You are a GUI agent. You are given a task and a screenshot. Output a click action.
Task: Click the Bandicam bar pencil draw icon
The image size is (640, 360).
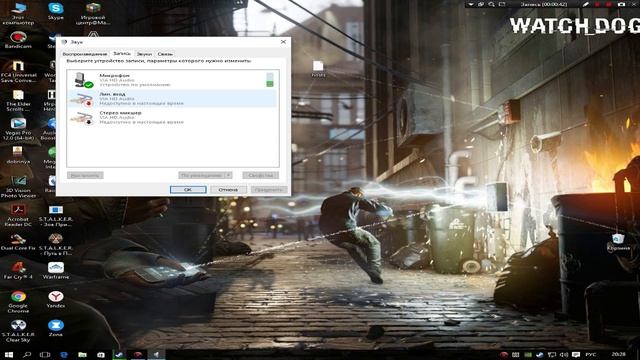586,4
